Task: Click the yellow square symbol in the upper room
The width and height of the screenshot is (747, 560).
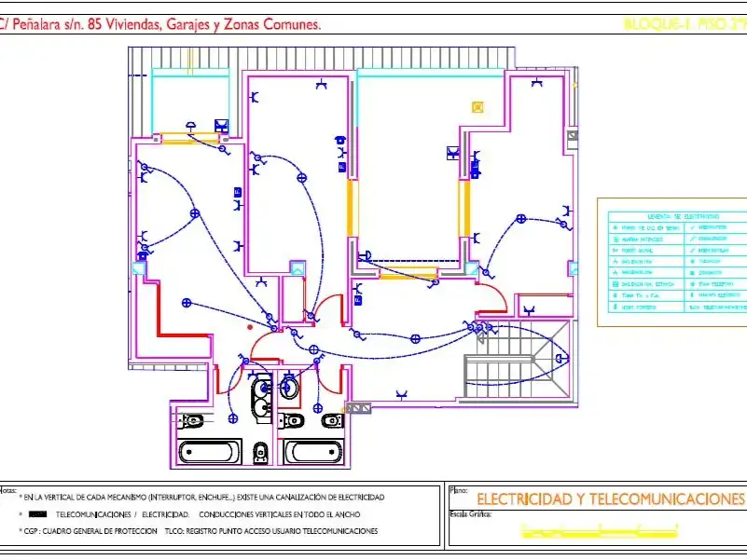Action: pos(477,107)
